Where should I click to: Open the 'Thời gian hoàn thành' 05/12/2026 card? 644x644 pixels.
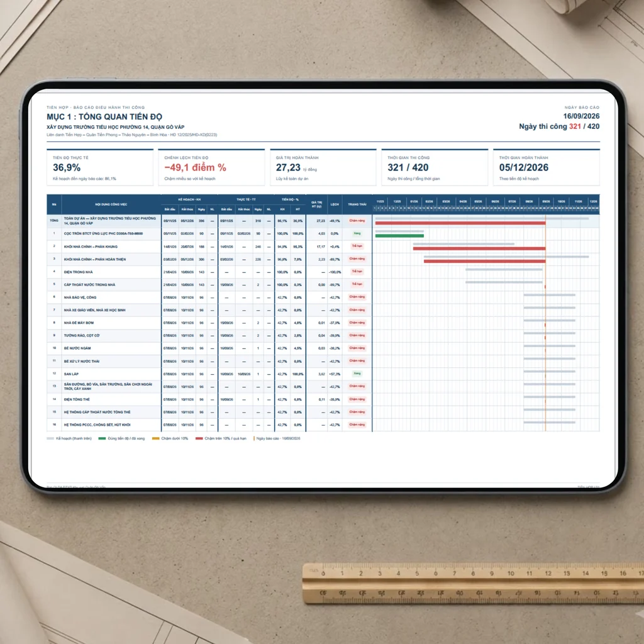point(547,167)
